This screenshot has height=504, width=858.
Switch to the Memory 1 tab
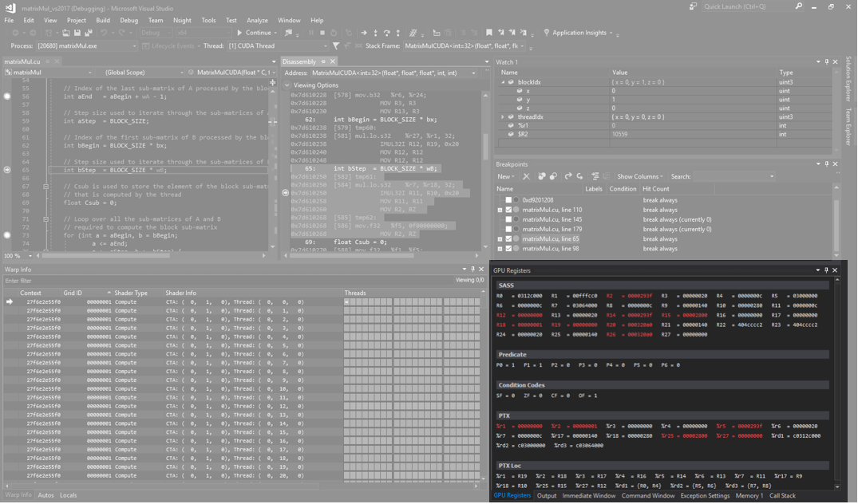[749, 496]
